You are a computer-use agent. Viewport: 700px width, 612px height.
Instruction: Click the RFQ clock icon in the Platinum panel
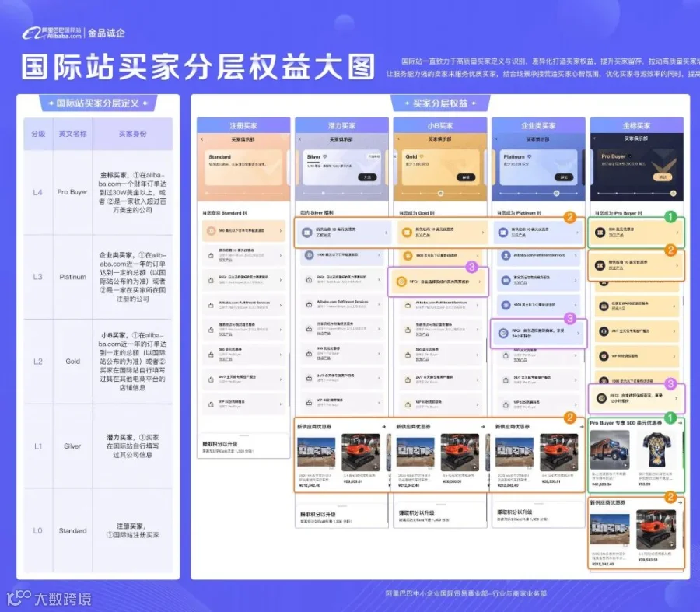(x=503, y=333)
